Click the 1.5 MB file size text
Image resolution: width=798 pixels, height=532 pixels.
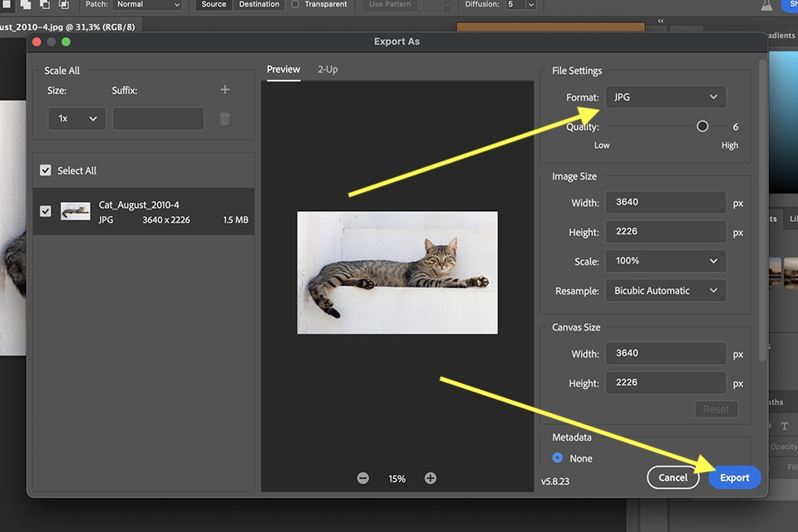tap(235, 220)
